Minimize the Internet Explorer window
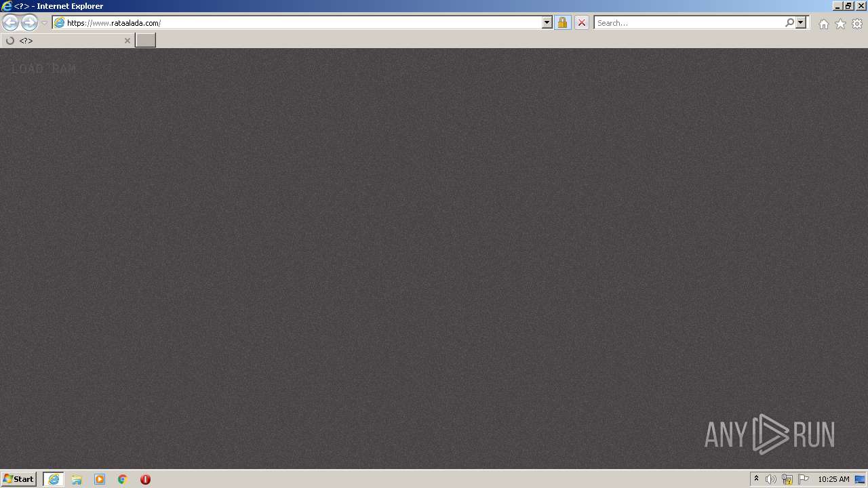This screenshot has height=488, width=868. click(837, 5)
